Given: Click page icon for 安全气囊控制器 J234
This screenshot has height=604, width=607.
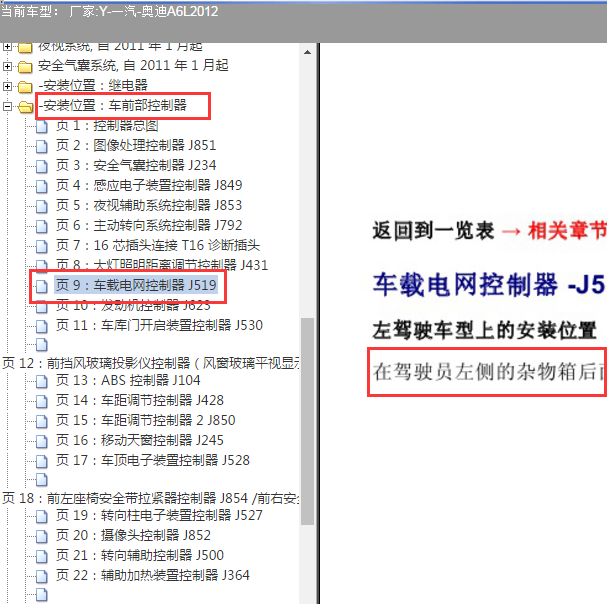Looking at the screenshot, I should point(41,166).
